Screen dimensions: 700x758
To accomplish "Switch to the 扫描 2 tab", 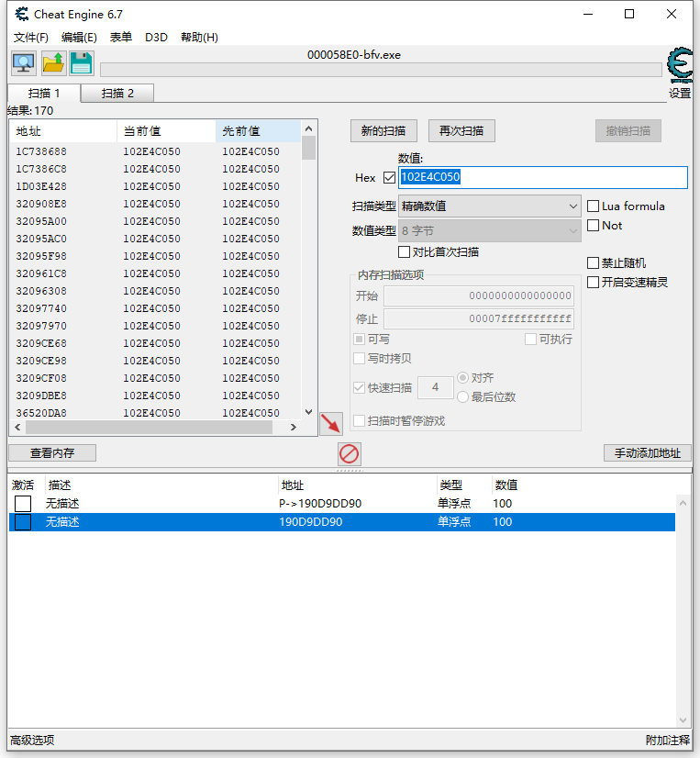I will 117,93.
